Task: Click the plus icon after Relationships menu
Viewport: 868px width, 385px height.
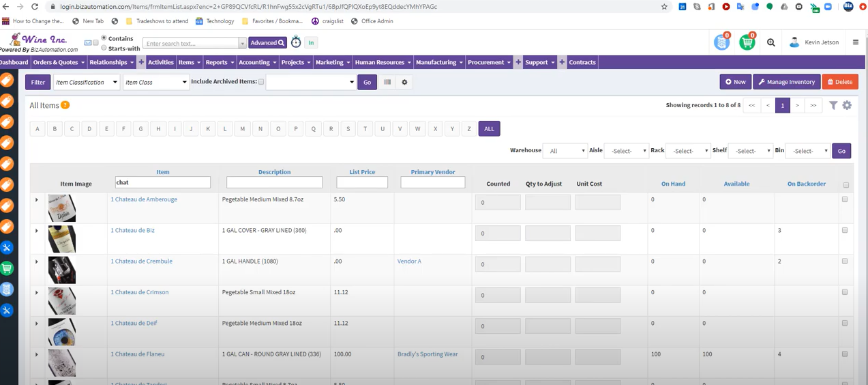Action: (x=141, y=62)
